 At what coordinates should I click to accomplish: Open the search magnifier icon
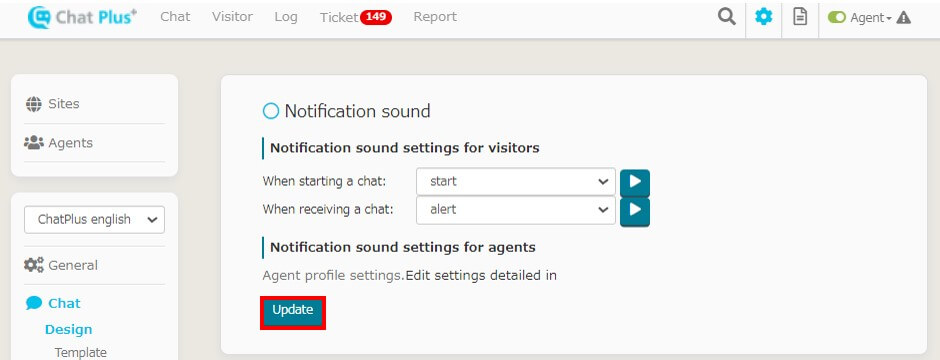pos(727,17)
